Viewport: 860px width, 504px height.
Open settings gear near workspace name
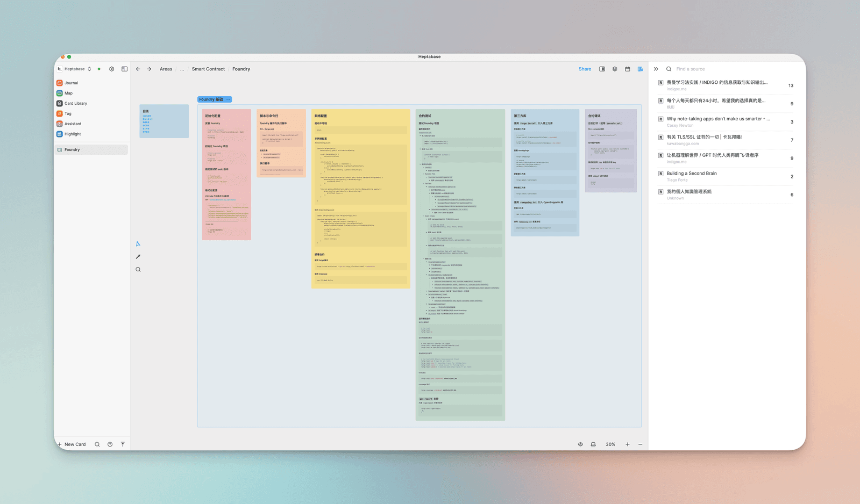pos(111,69)
